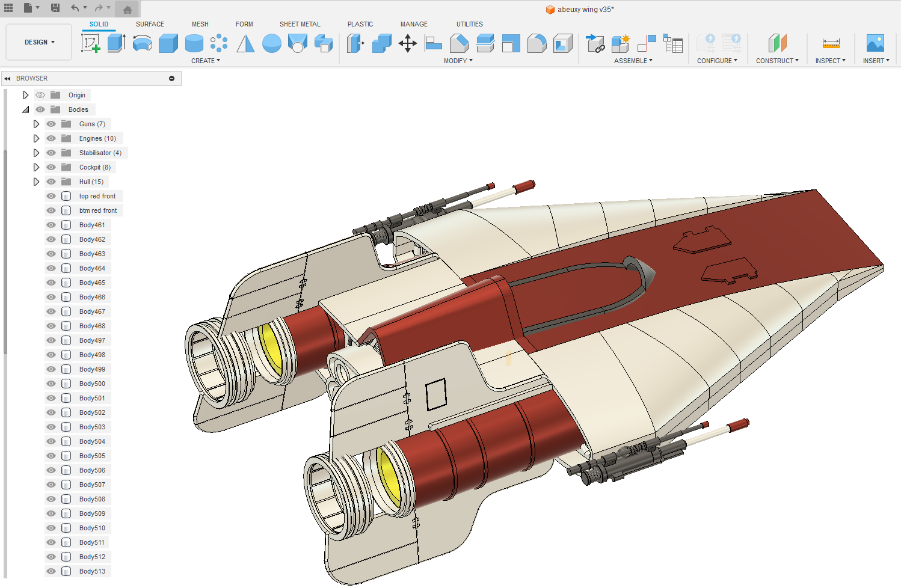Collapse the Bodies folder

click(25, 109)
